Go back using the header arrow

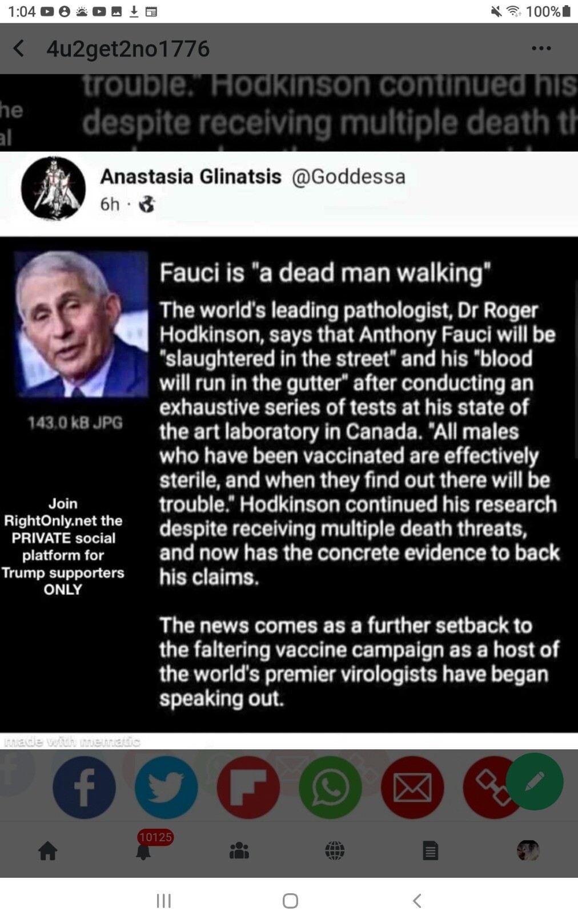pos(19,49)
